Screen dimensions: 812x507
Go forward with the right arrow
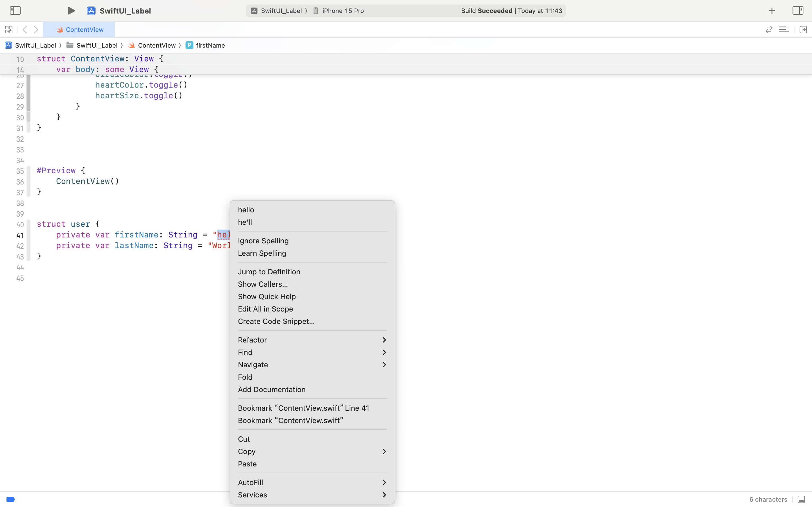pos(36,30)
